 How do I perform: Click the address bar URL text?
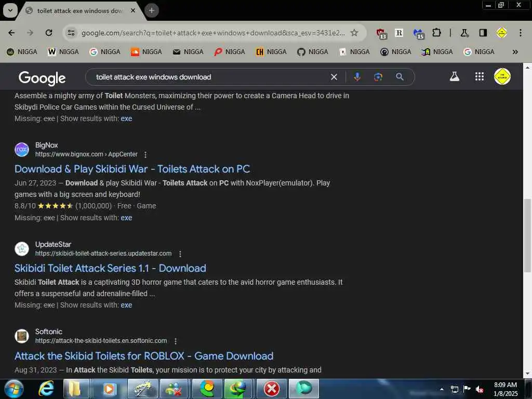coord(213,33)
